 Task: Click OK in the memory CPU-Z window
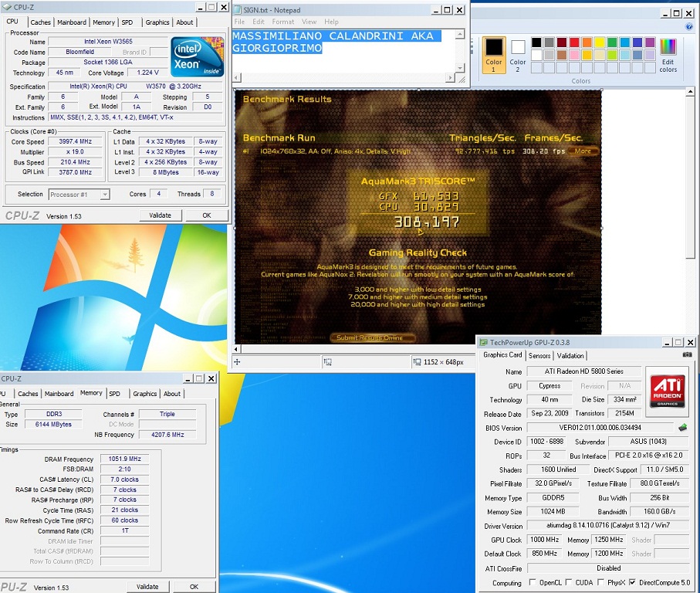[194, 587]
